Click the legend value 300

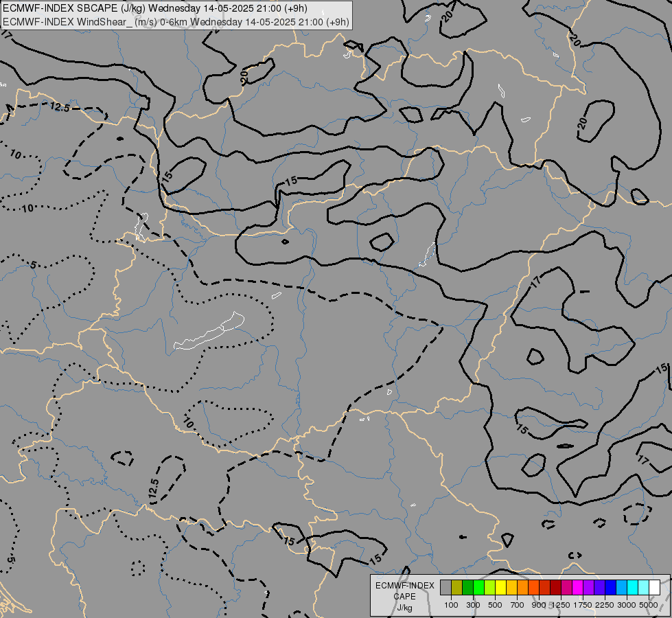pos(473,605)
